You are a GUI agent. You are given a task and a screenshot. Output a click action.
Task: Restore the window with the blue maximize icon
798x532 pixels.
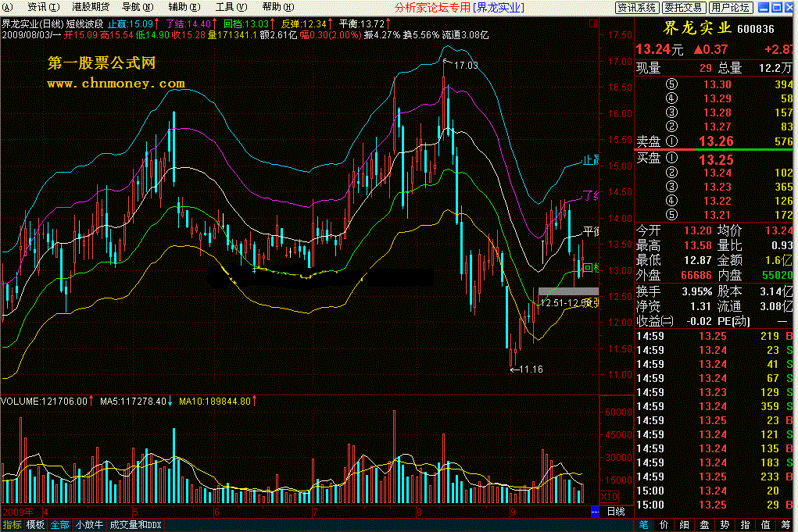[x=777, y=7]
